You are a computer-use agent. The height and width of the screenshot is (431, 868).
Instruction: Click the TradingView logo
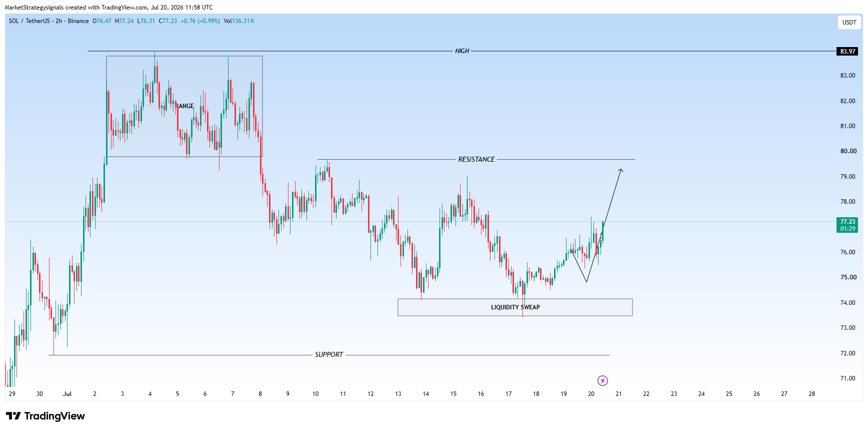point(45,416)
